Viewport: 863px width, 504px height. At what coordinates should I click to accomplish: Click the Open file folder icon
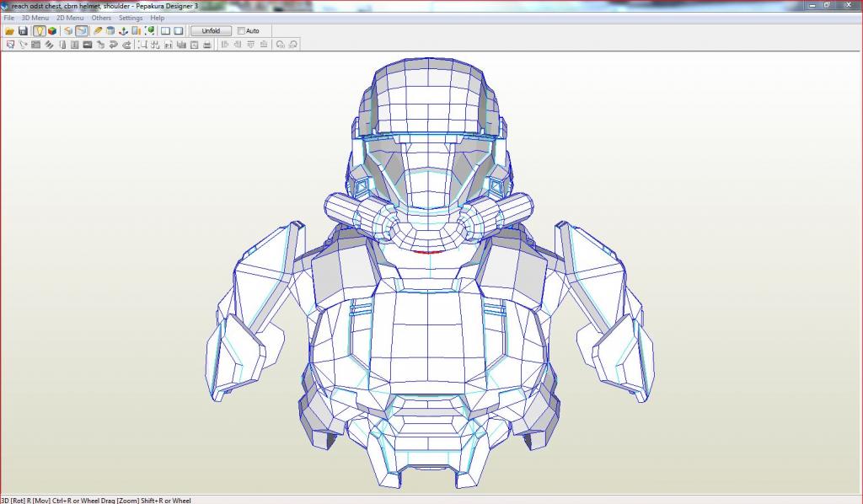[x=9, y=31]
